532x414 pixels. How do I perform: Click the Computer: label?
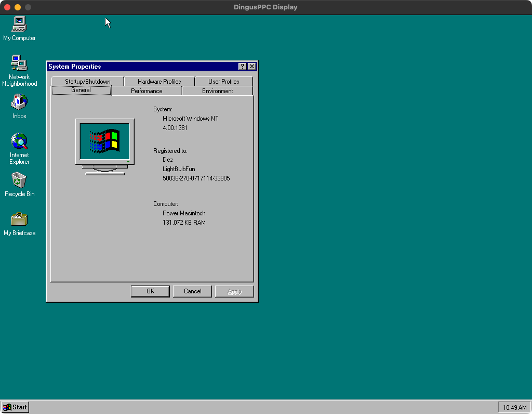(x=166, y=204)
